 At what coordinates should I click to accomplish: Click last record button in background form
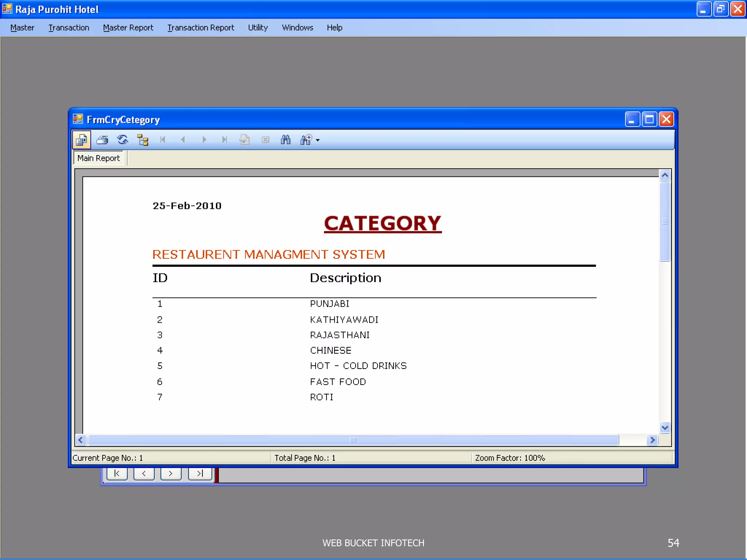(x=200, y=474)
